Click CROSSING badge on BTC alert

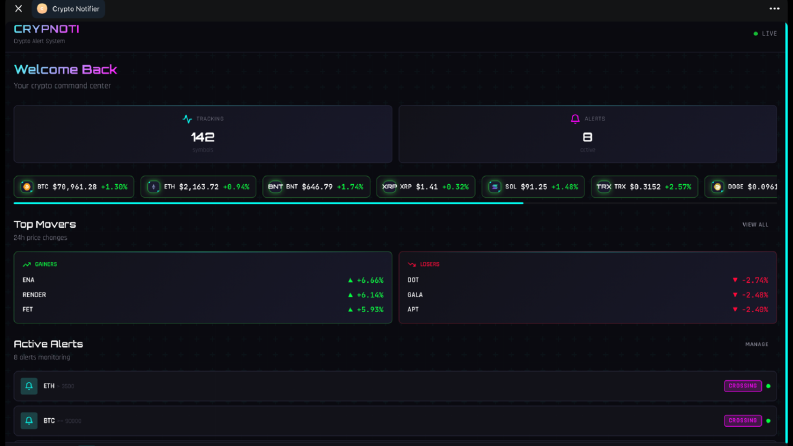[742, 420]
